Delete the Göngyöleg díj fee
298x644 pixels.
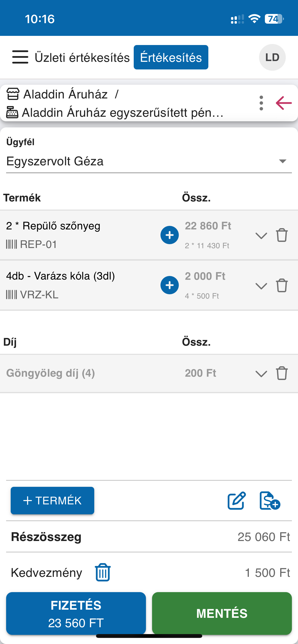pos(282,373)
